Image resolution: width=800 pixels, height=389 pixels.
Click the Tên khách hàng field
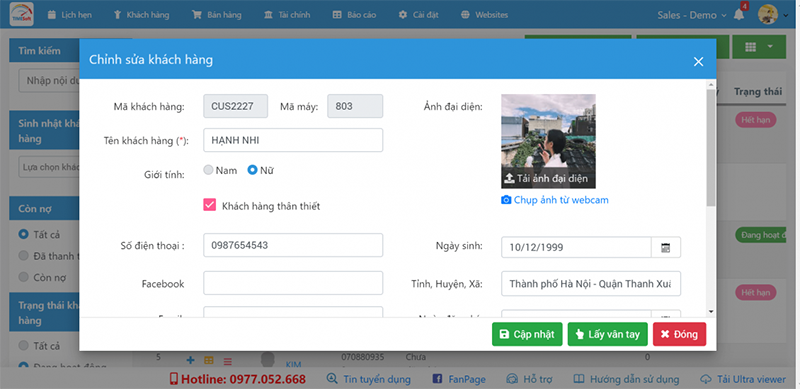[x=293, y=140]
